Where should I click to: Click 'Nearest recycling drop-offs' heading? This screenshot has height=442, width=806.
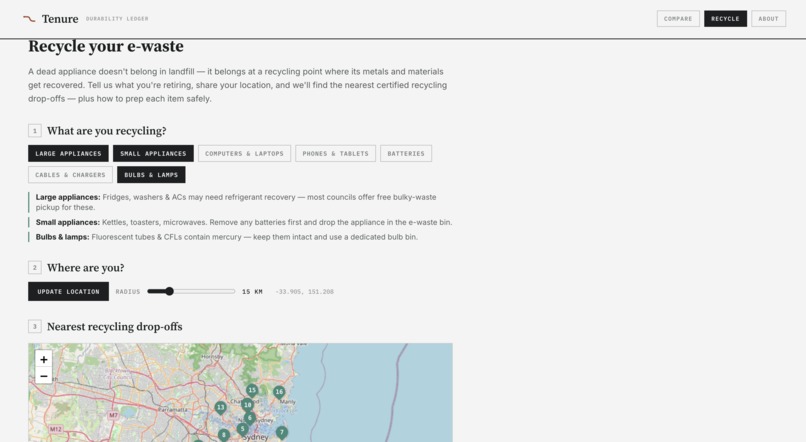[115, 327]
